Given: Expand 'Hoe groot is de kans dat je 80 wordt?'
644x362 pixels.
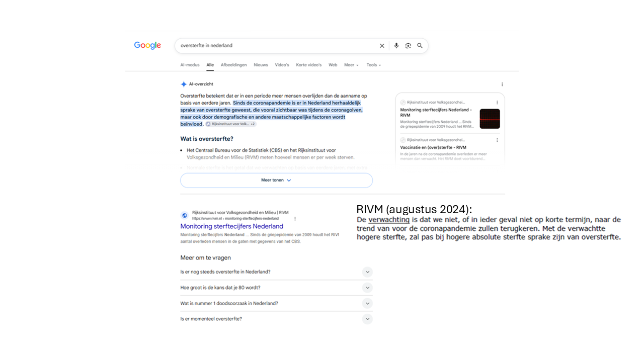Looking at the screenshot, I should pyautogui.click(x=276, y=288).
